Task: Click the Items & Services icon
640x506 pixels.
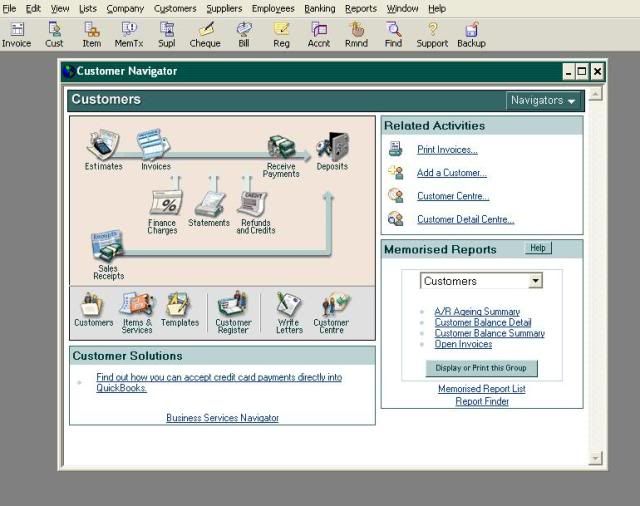Action: click(137, 304)
